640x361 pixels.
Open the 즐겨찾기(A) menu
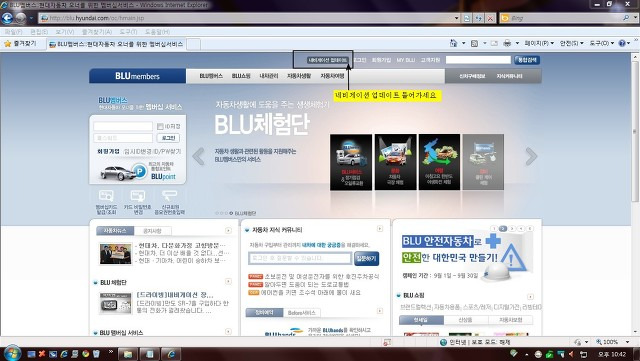[97, 31]
